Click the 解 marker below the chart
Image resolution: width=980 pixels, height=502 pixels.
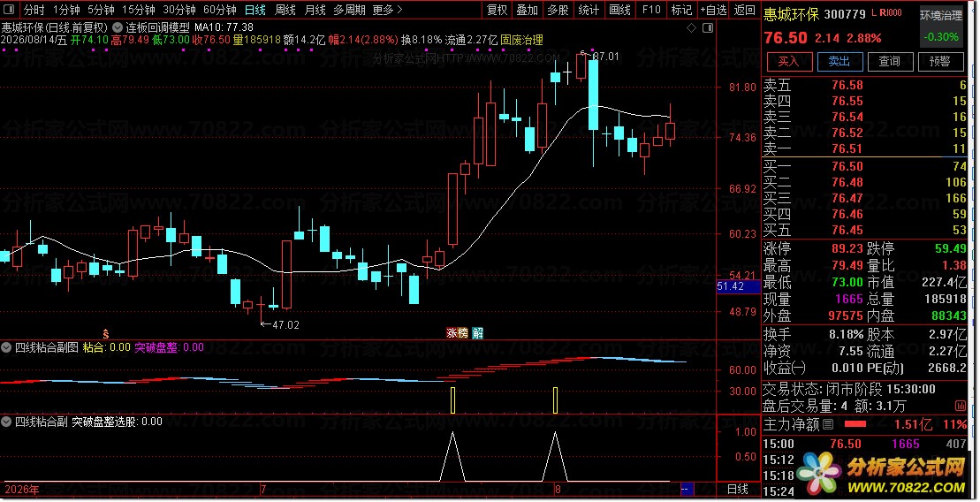click(x=477, y=332)
